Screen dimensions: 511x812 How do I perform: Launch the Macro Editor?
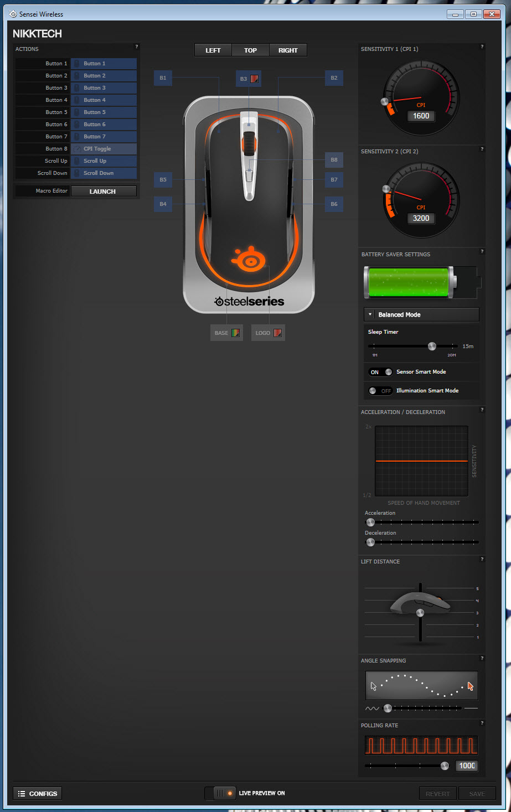104,191
